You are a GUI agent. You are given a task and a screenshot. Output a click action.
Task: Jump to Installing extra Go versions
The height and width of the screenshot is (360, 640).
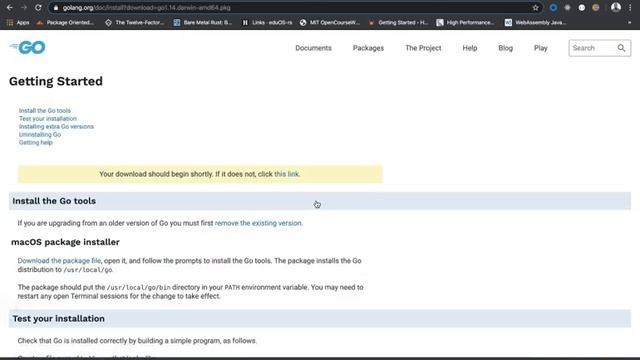click(56, 127)
